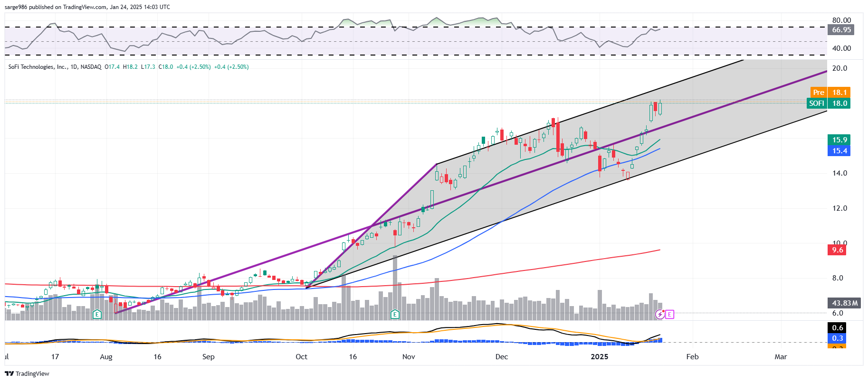
Task: Click the volume label 43.83 M
Action: coord(845,303)
